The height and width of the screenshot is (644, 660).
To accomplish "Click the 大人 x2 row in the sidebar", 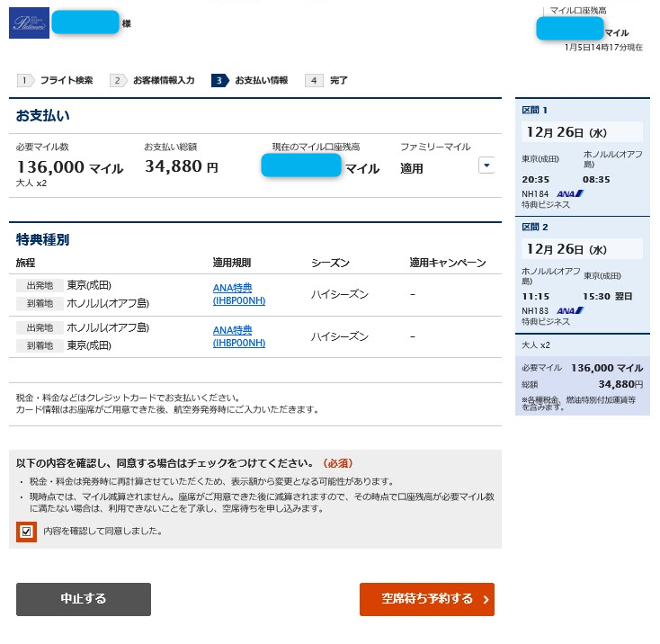I will pos(583,345).
